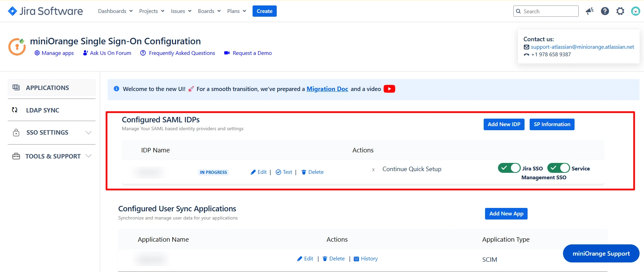Open the help question mark icon
The width and height of the screenshot is (644, 272).
tap(605, 11)
